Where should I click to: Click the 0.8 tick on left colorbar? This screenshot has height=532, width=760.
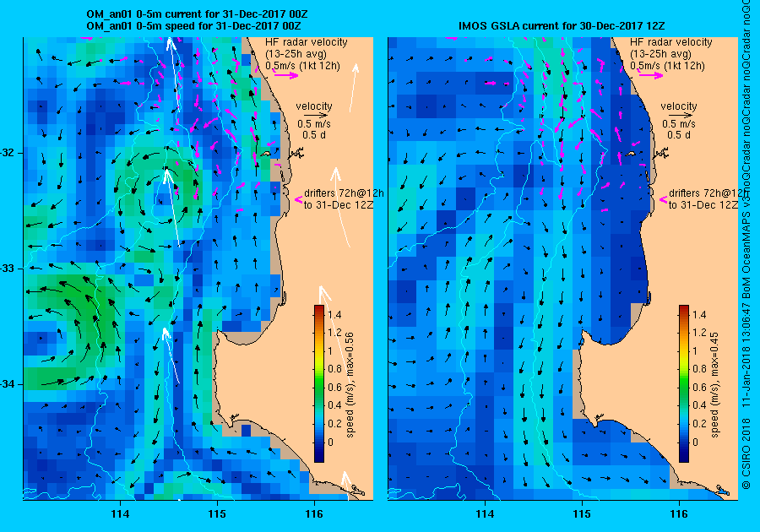334,369
